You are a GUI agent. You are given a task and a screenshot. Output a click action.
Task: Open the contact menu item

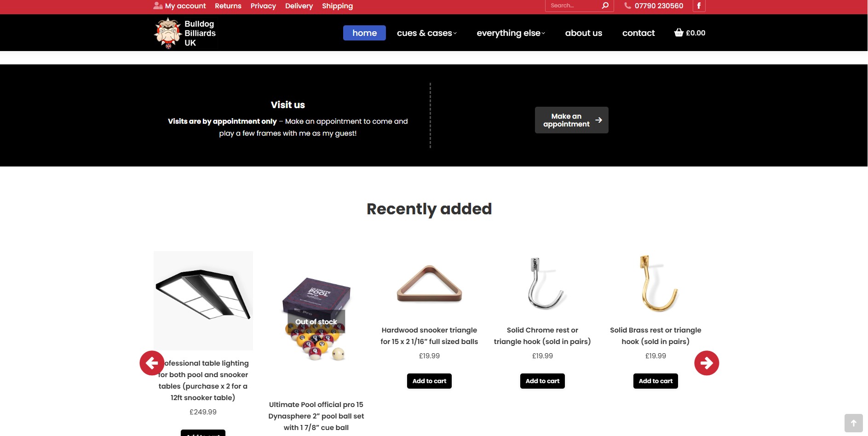[x=638, y=33]
